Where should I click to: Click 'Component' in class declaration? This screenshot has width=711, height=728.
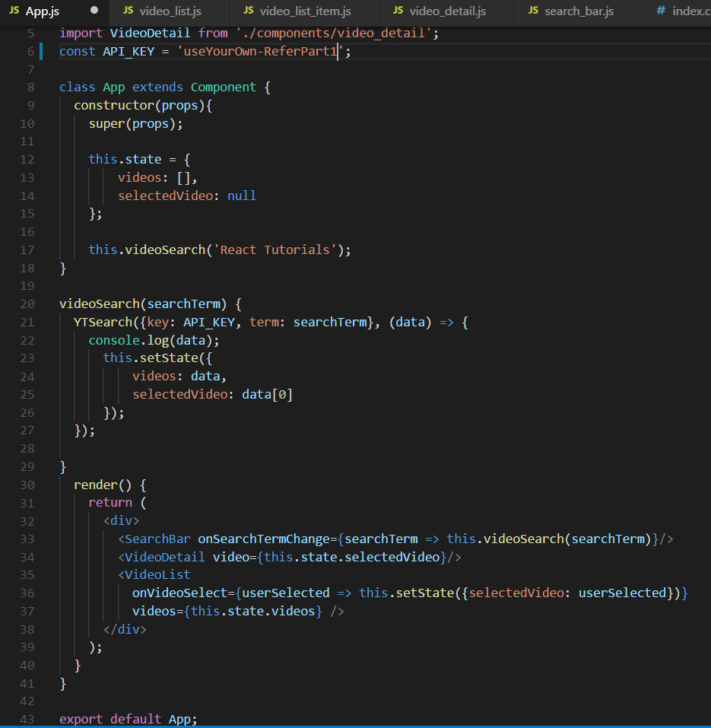pos(224,87)
